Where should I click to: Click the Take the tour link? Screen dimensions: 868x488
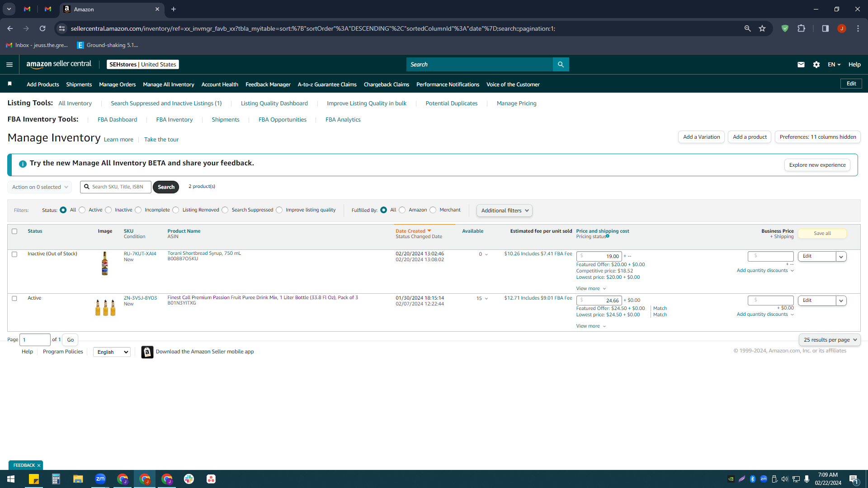[x=161, y=140]
